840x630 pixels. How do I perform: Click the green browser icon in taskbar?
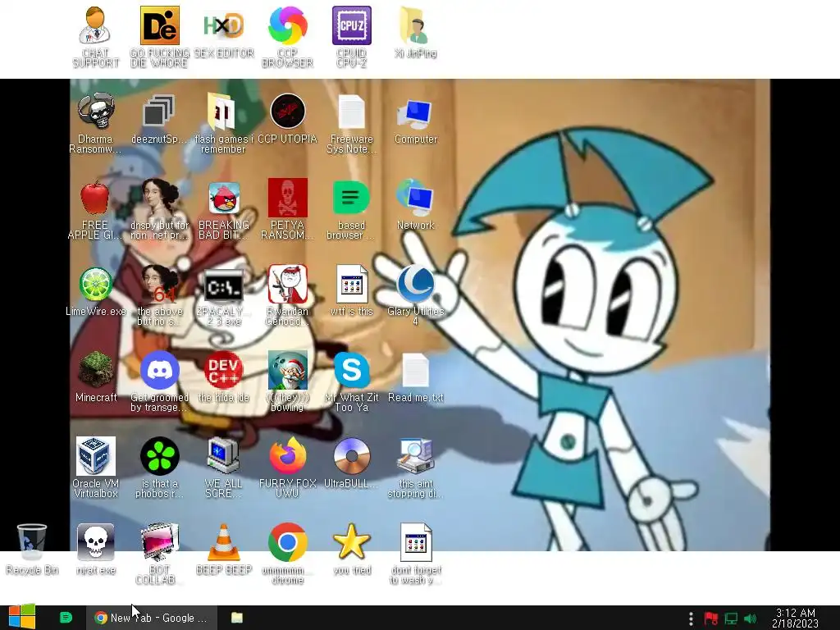point(66,618)
